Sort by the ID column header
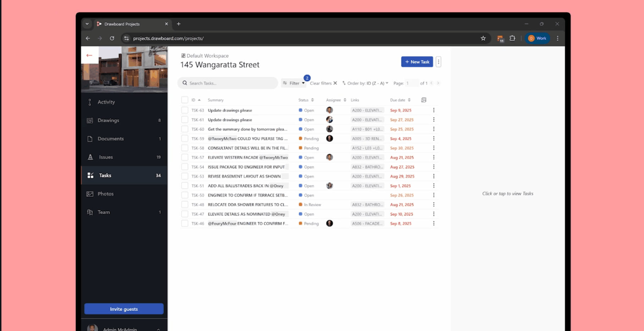Screen dimensions: 644x331 (196, 100)
